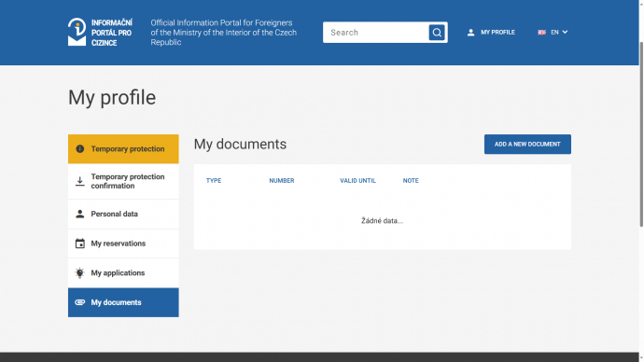
Task: Click the NUMBER column header
Action: coord(282,181)
